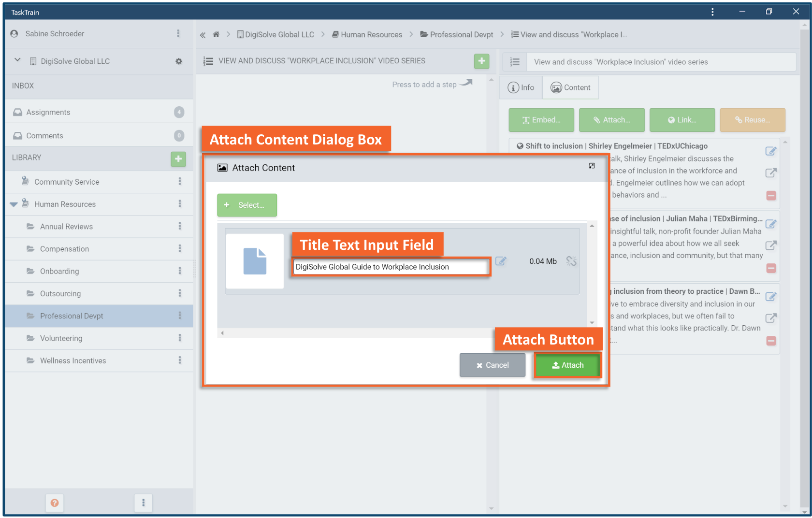Collapse sidebar using double chevron icon
Screen dimensions: 812x518
click(203, 35)
